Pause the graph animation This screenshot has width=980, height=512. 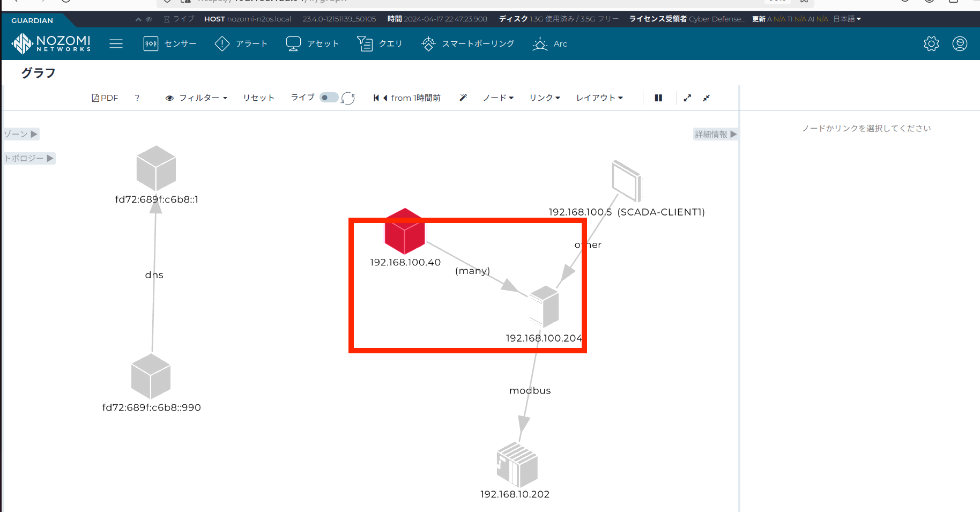[658, 98]
